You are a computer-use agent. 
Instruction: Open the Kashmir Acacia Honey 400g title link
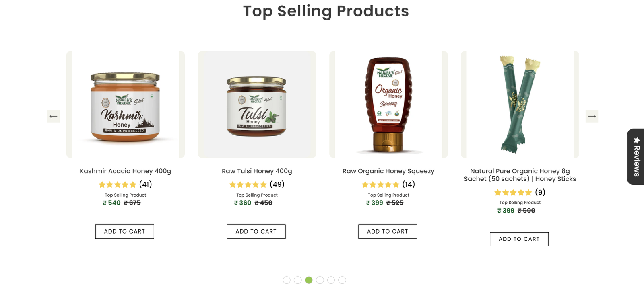[x=125, y=171]
